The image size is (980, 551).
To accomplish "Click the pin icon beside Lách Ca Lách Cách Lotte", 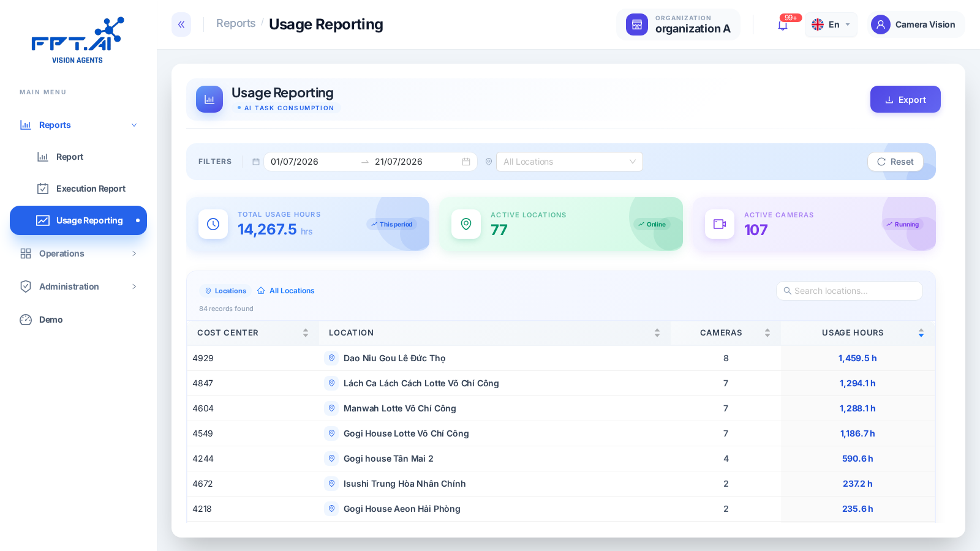I will [x=331, y=383].
